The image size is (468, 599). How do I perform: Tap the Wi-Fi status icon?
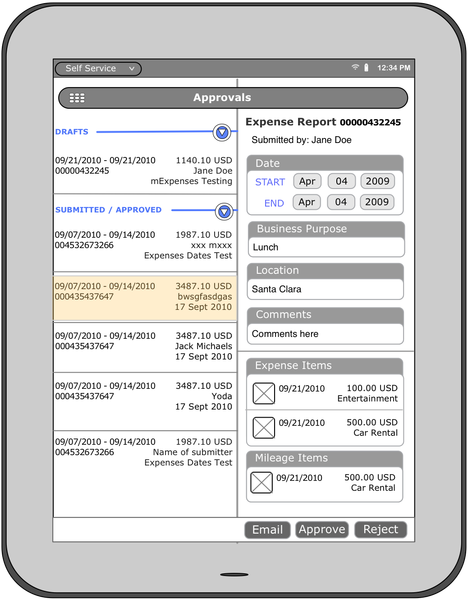[355, 67]
